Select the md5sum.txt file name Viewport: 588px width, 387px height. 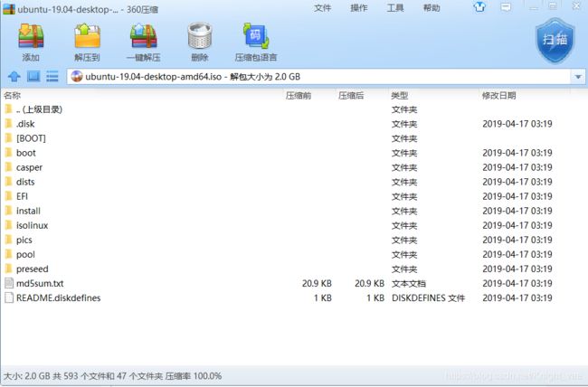(40, 283)
